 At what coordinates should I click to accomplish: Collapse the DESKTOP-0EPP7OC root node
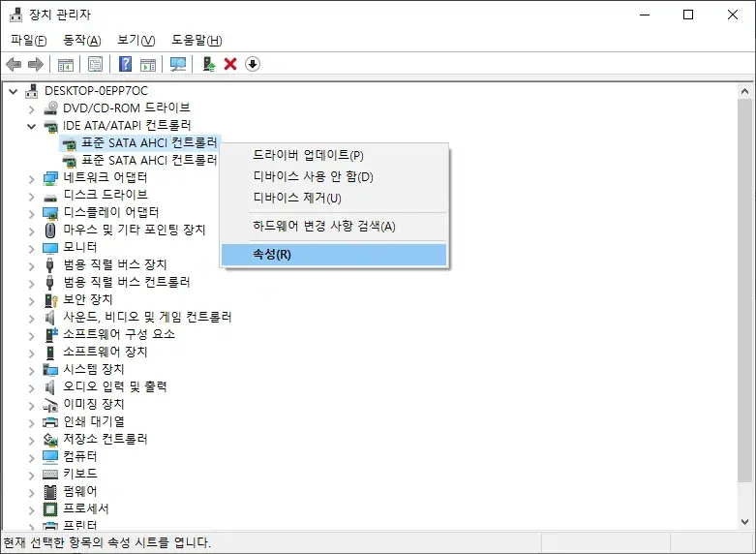[x=14, y=91]
